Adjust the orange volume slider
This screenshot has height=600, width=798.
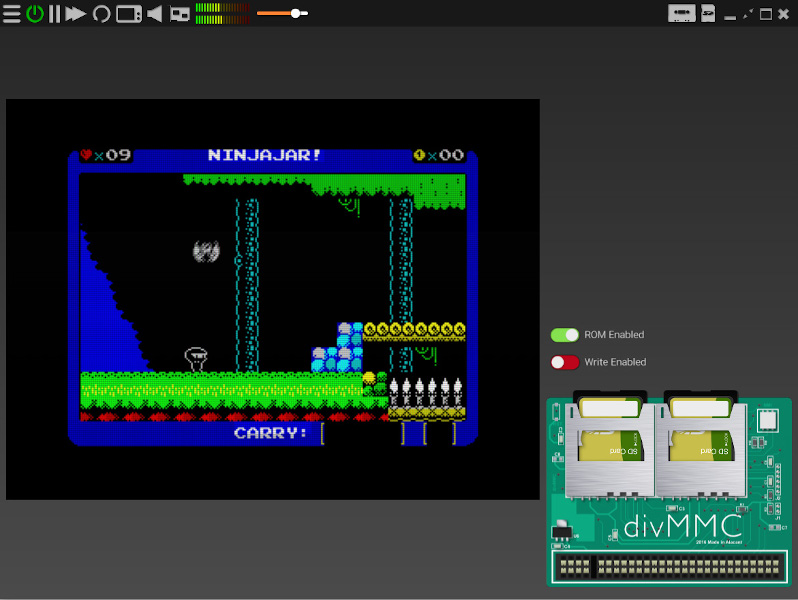(282, 13)
